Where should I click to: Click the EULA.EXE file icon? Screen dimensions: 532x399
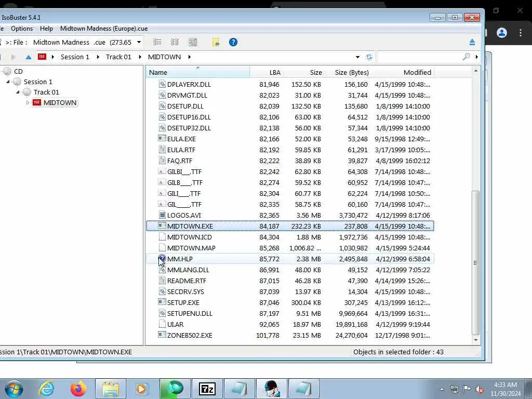(x=162, y=139)
